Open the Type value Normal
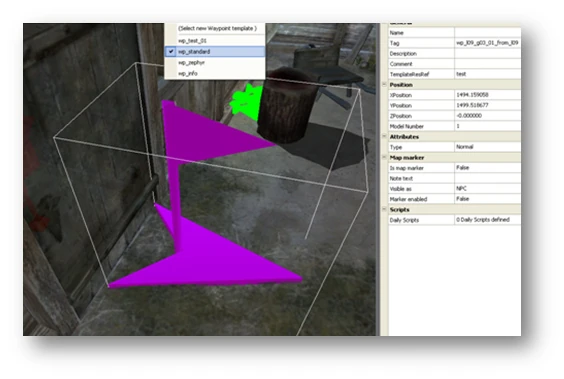This screenshot has height=379, width=564. click(x=487, y=147)
